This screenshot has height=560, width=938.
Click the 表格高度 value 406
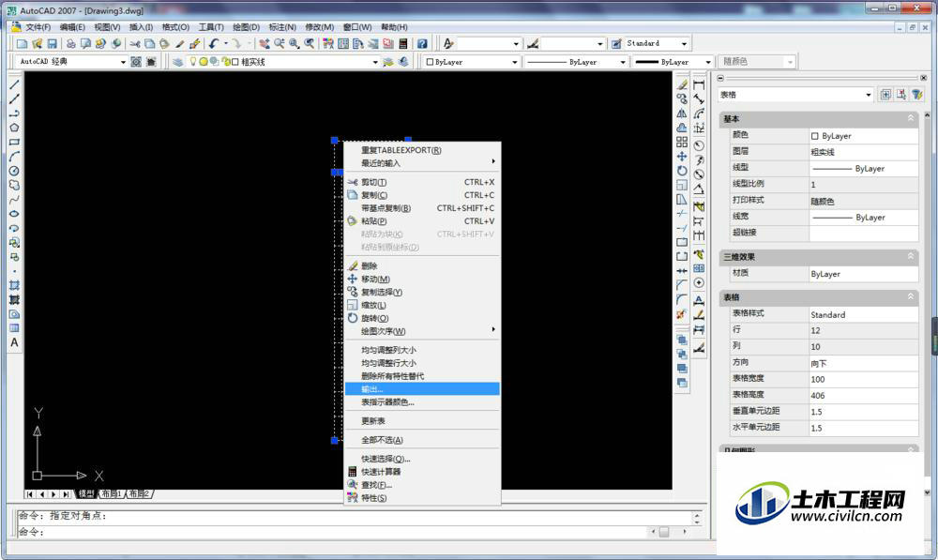point(863,396)
